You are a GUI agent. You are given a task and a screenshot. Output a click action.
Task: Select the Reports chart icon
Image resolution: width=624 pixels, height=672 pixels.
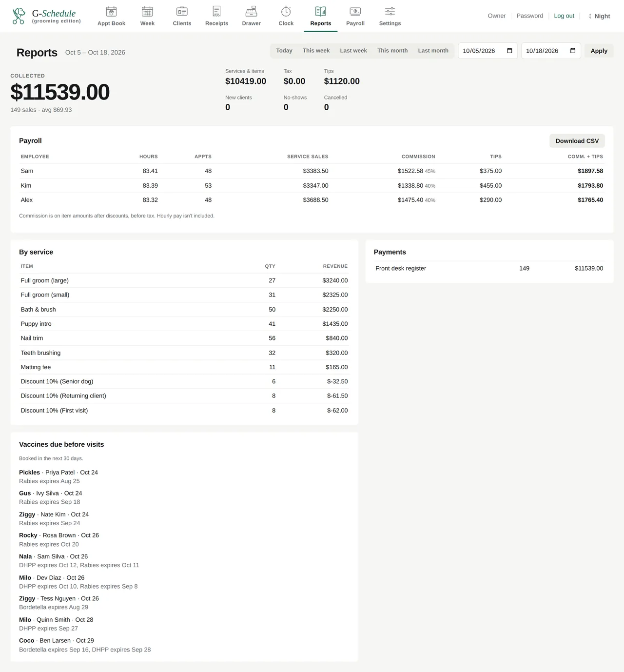click(x=321, y=11)
